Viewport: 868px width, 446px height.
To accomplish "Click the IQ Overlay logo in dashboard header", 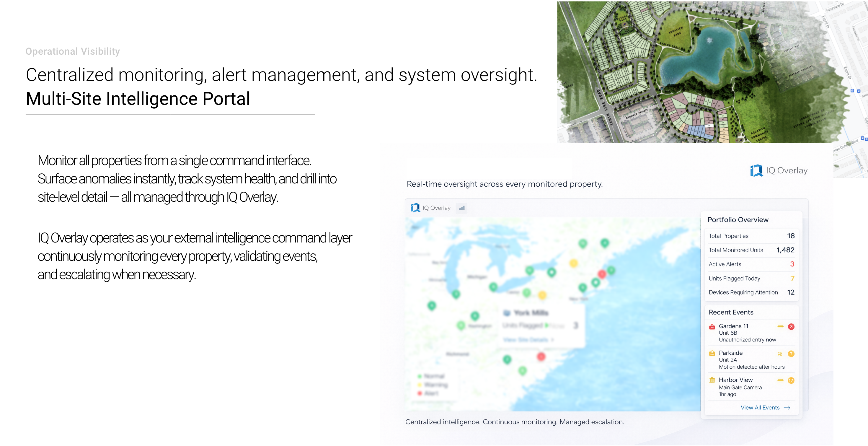I will (x=415, y=208).
